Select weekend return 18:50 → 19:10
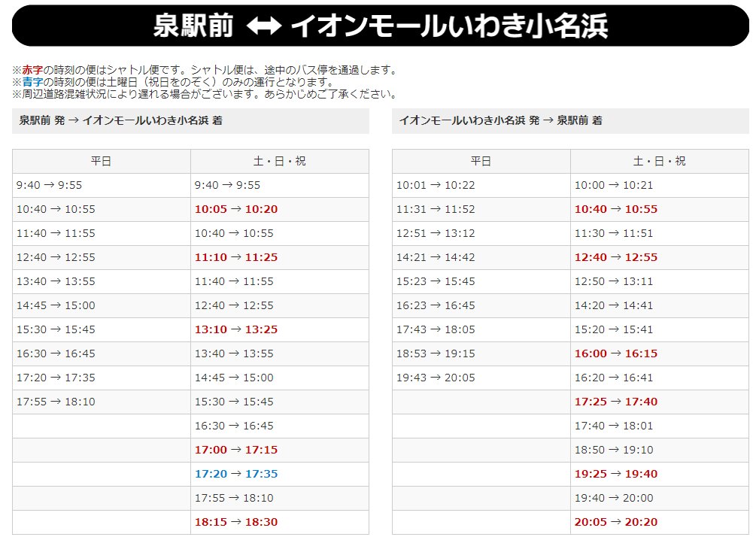The image size is (756, 540). [x=614, y=450]
